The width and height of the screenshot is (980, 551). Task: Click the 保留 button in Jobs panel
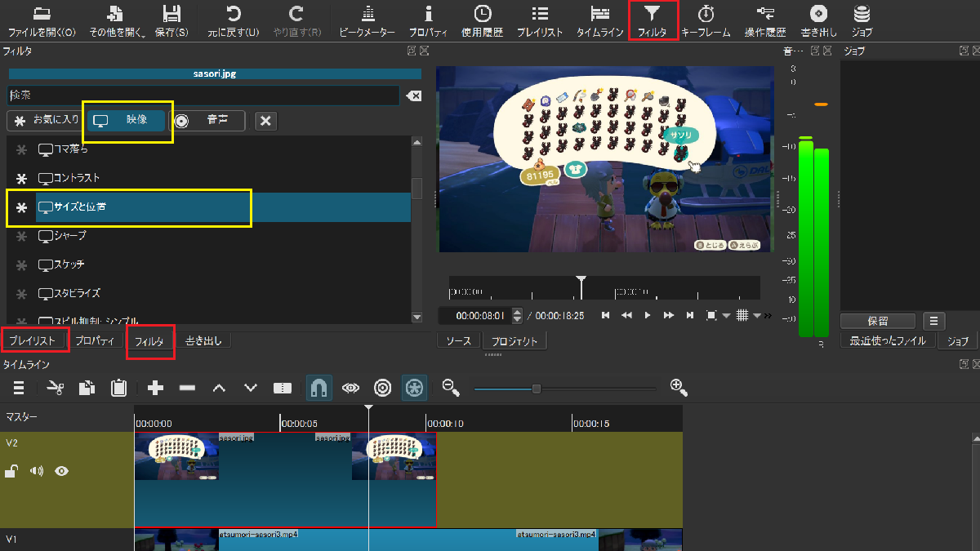coord(878,321)
